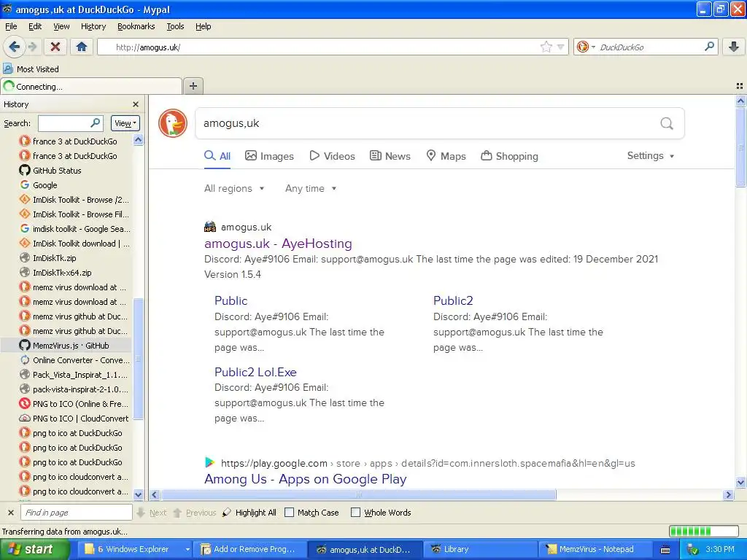Toggle the Match Case checkbox
Screen dimensions: 747x560
pos(289,513)
